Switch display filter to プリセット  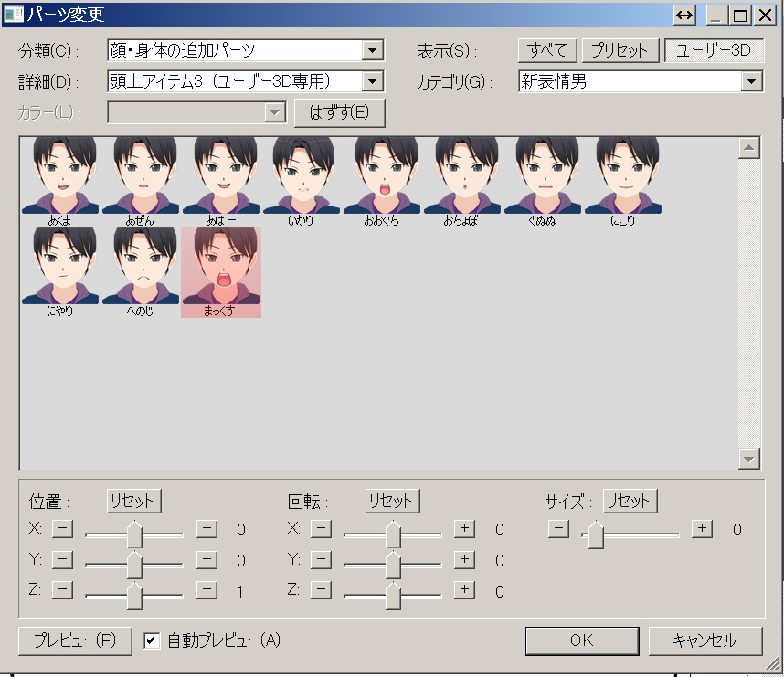point(620,51)
